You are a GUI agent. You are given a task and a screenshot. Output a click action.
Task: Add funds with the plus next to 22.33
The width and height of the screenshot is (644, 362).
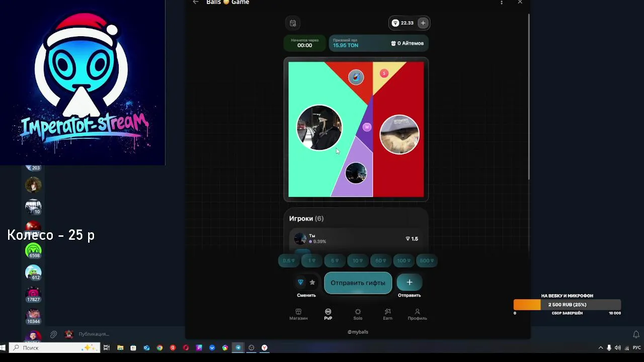pos(423,23)
